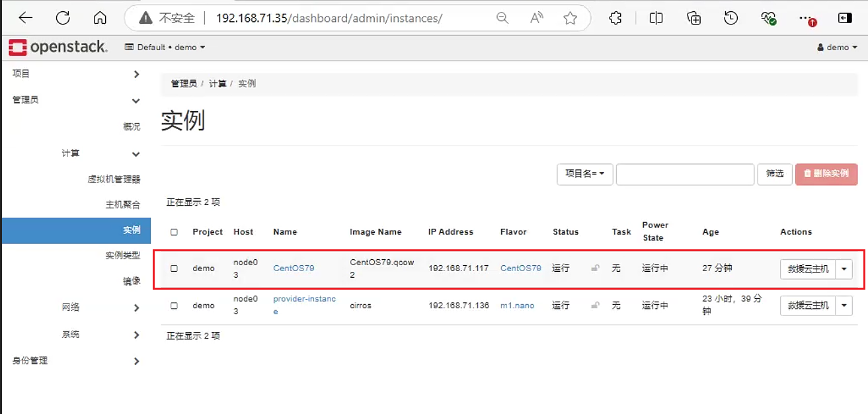Viewport: 868px width, 414px height.
Task: Click the 删除实例 button
Action: click(826, 174)
